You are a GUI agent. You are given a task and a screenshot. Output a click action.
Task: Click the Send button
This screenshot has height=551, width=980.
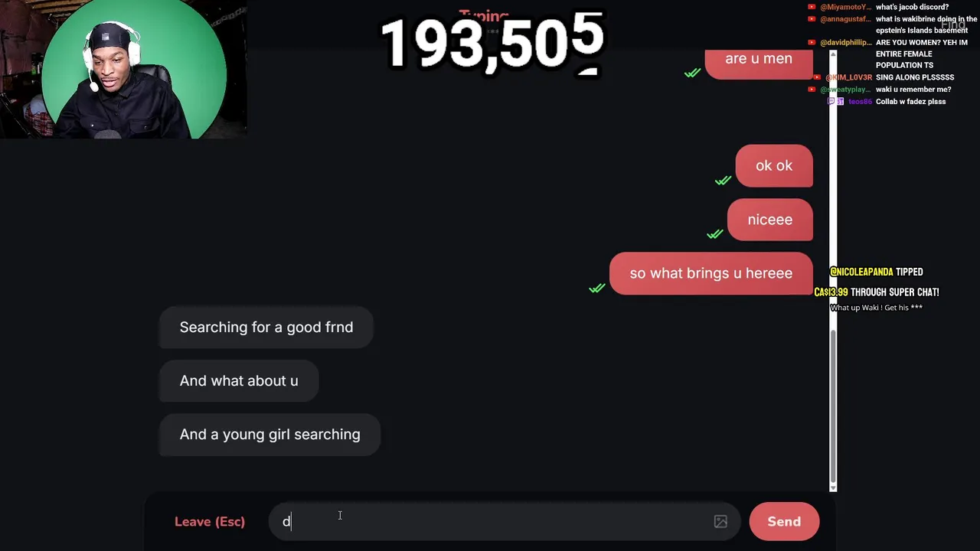point(784,521)
